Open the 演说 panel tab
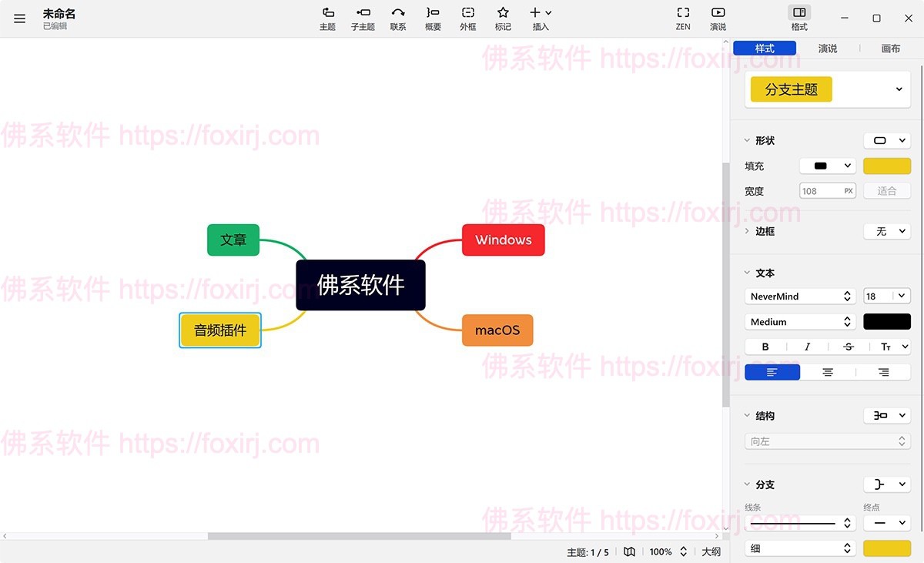The height and width of the screenshot is (563, 924). (827, 48)
